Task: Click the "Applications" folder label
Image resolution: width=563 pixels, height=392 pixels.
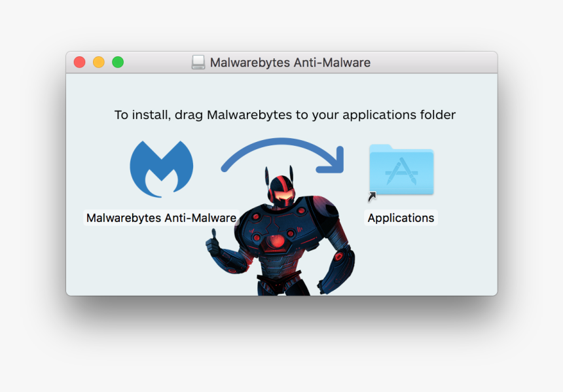Action: tap(401, 218)
